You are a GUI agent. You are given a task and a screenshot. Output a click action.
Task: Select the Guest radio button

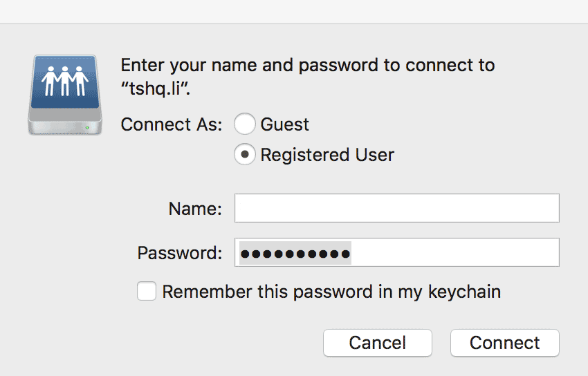pos(244,124)
